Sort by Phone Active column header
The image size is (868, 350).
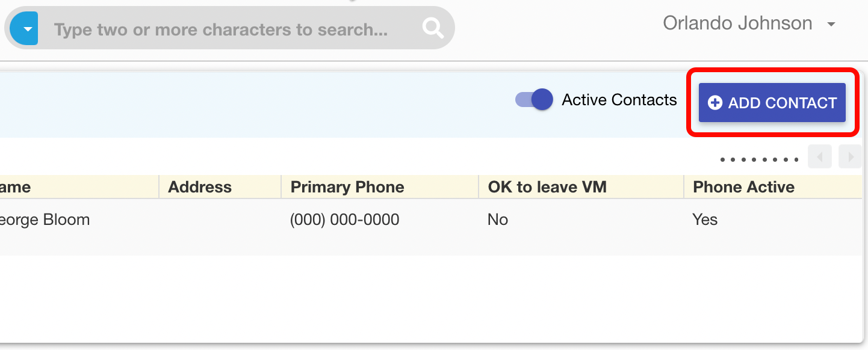743,187
